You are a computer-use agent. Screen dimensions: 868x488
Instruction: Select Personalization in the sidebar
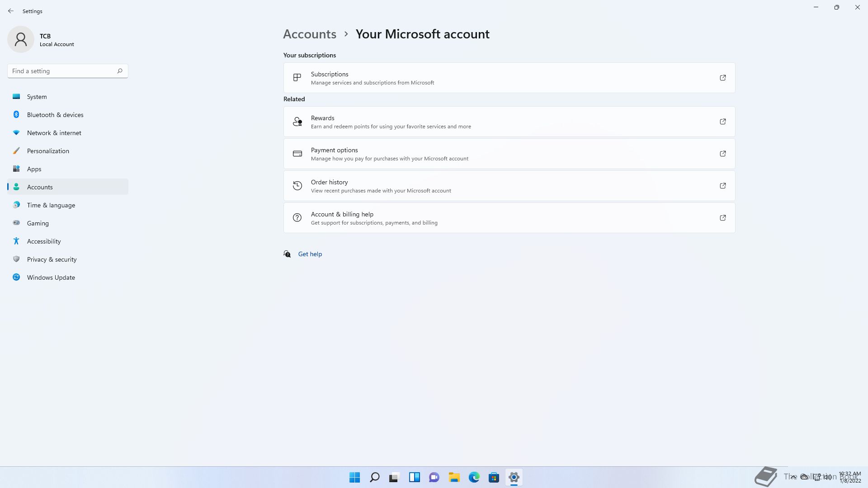pyautogui.click(x=68, y=151)
